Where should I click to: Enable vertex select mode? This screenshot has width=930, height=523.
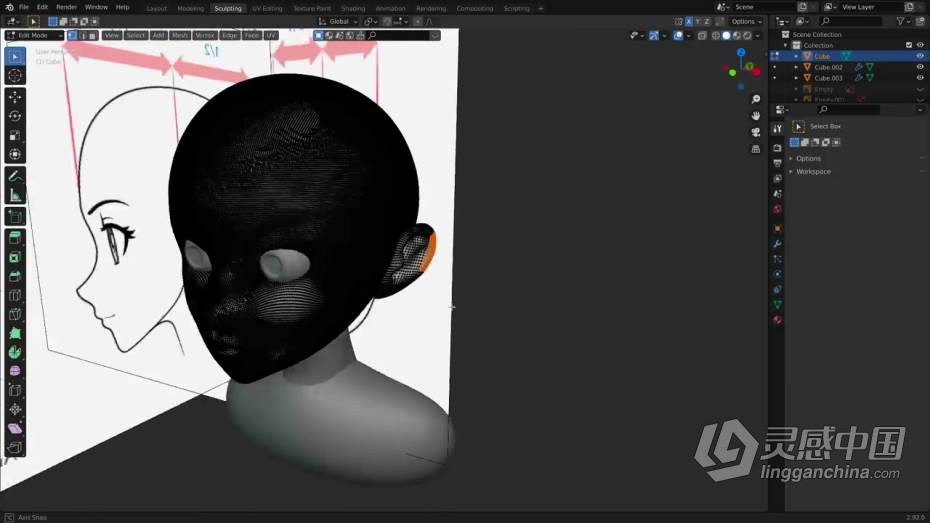point(72,36)
